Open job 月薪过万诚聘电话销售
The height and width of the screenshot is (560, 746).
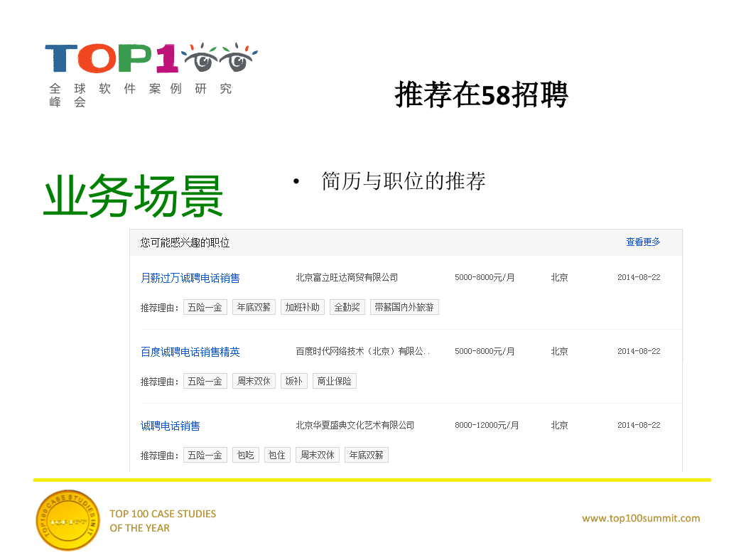click(x=190, y=278)
